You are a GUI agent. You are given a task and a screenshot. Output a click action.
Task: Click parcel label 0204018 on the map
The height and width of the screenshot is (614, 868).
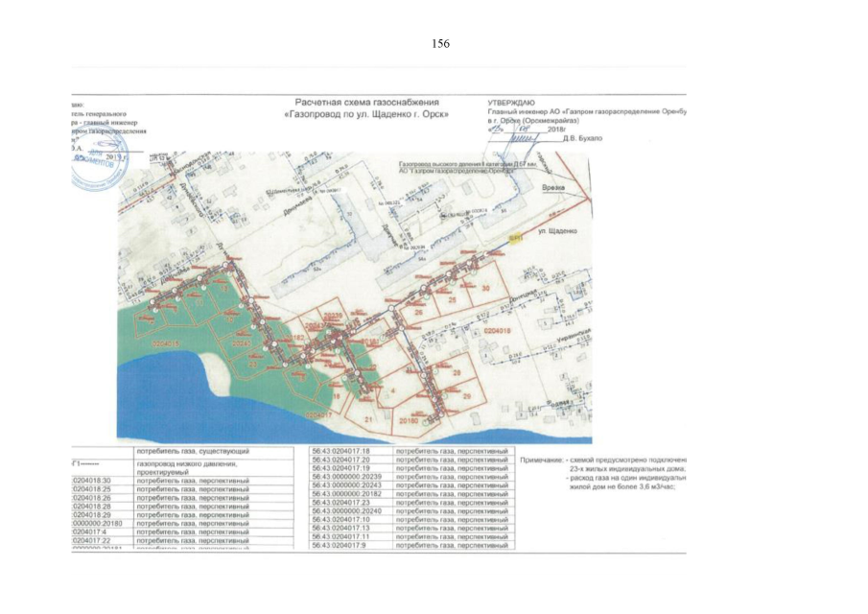pyautogui.click(x=500, y=330)
